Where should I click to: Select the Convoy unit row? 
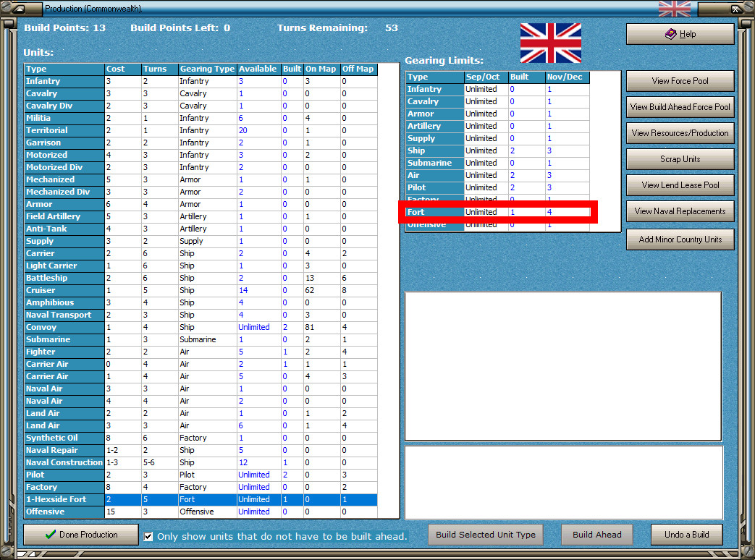201,327
